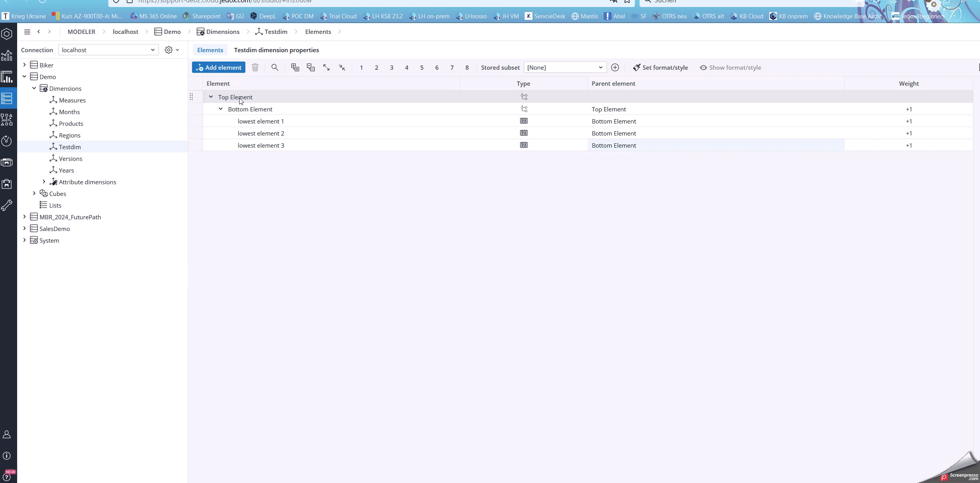Collapse the Top Element row
This screenshot has width=980, height=483.
[x=211, y=97]
